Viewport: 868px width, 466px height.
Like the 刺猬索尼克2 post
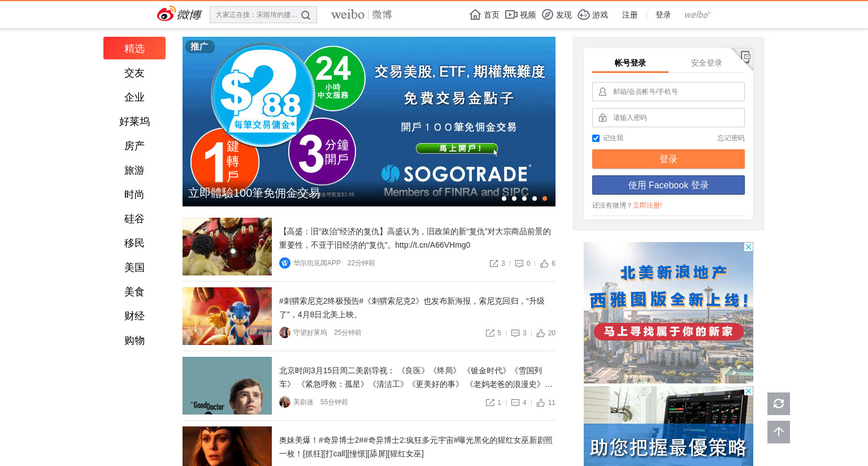(x=541, y=333)
